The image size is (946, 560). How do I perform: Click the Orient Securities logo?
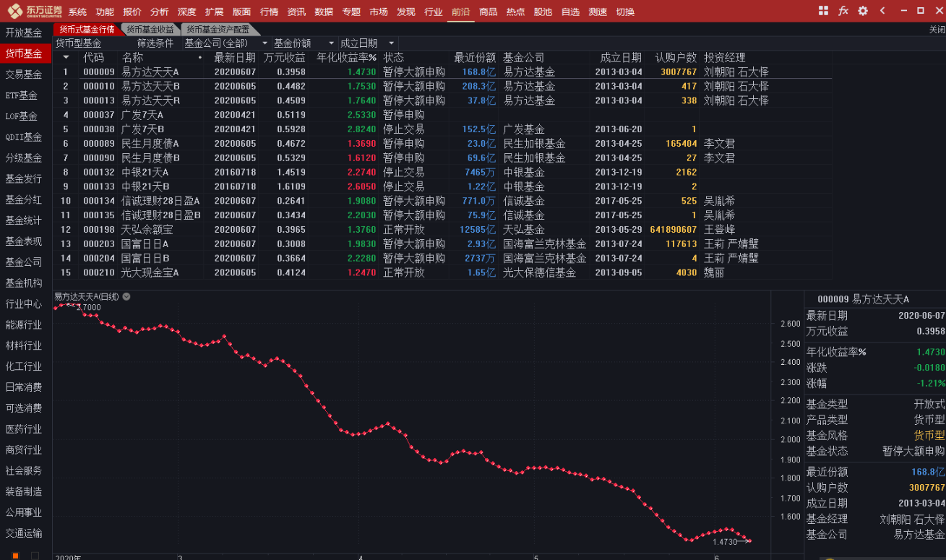[35, 11]
